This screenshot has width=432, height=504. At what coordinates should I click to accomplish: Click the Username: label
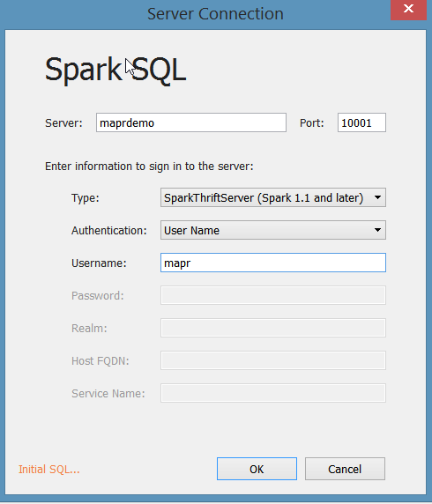(x=99, y=263)
